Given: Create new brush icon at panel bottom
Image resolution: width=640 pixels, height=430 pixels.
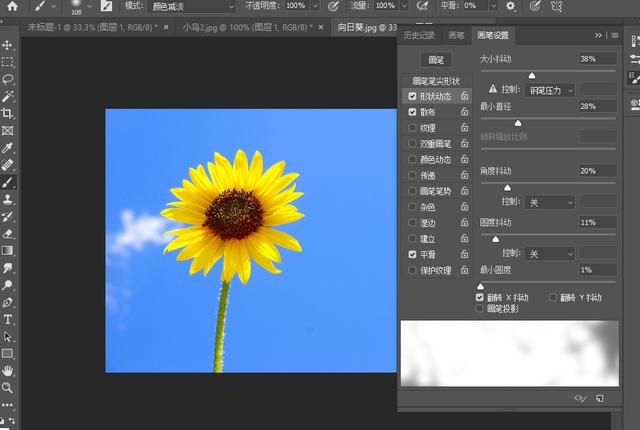Looking at the screenshot, I should [x=600, y=398].
